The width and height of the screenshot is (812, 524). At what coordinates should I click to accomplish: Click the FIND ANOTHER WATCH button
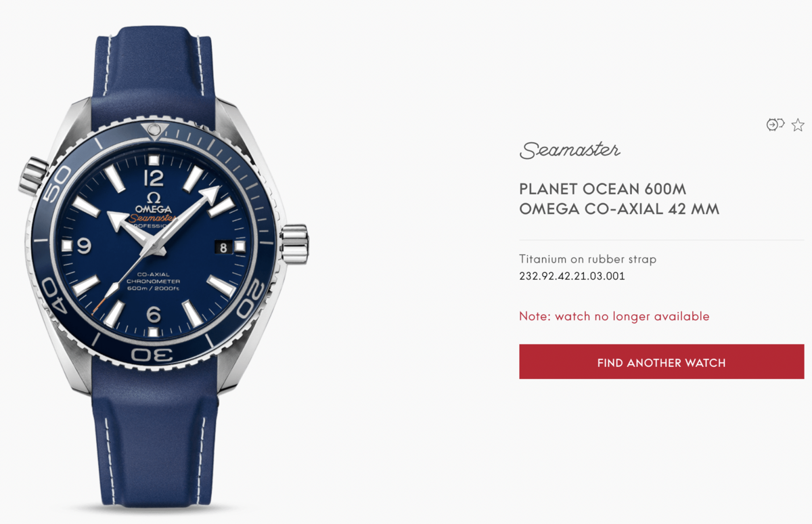[x=662, y=362]
